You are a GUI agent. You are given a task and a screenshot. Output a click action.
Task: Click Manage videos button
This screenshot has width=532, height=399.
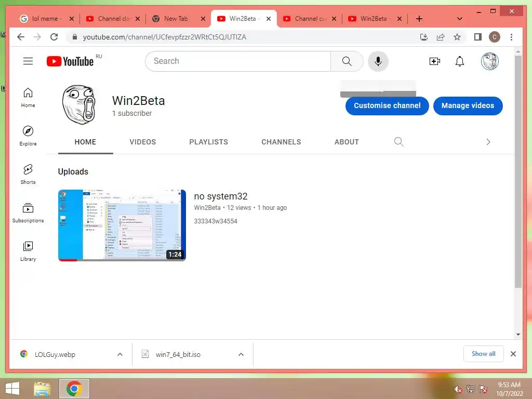tap(468, 105)
